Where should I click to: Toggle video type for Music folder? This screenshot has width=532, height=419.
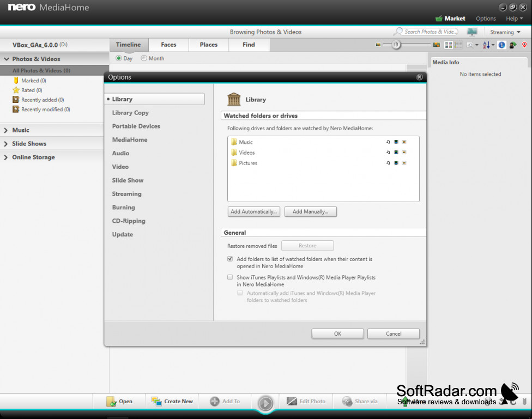pyautogui.click(x=396, y=142)
